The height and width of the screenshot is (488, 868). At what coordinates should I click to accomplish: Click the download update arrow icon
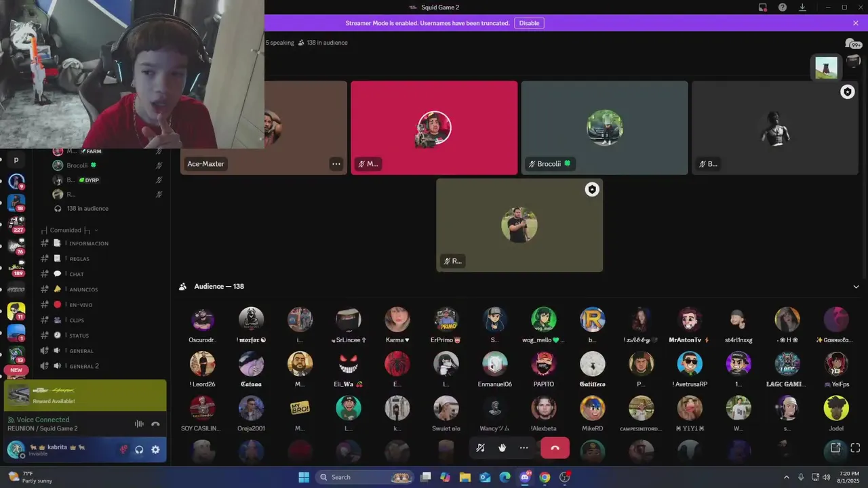(803, 7)
